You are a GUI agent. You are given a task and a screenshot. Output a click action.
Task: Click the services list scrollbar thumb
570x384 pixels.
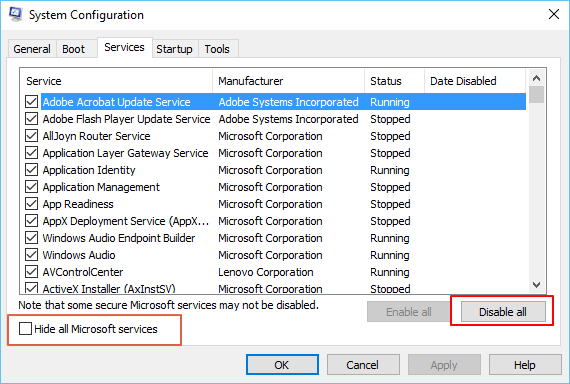[536, 95]
